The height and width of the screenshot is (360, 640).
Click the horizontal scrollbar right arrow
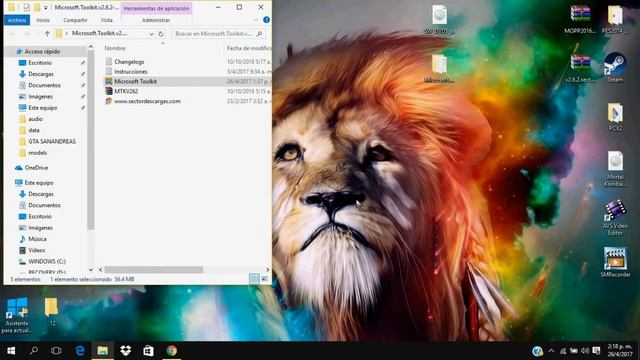267,269
